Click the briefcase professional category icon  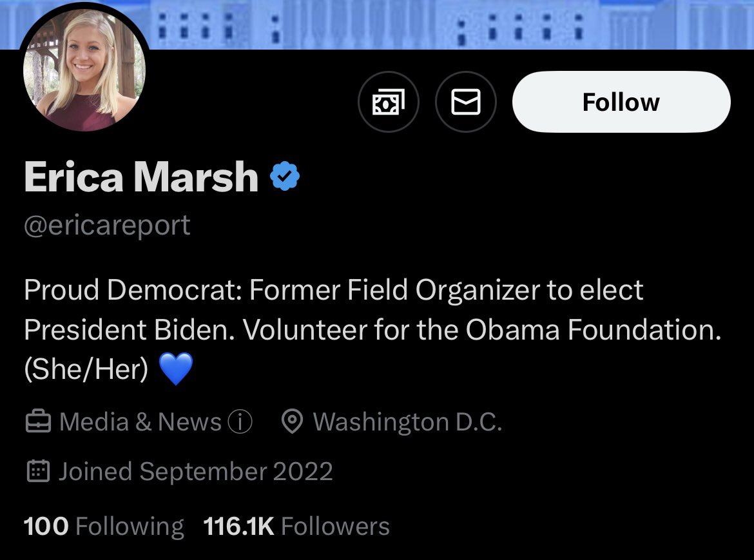[38, 421]
